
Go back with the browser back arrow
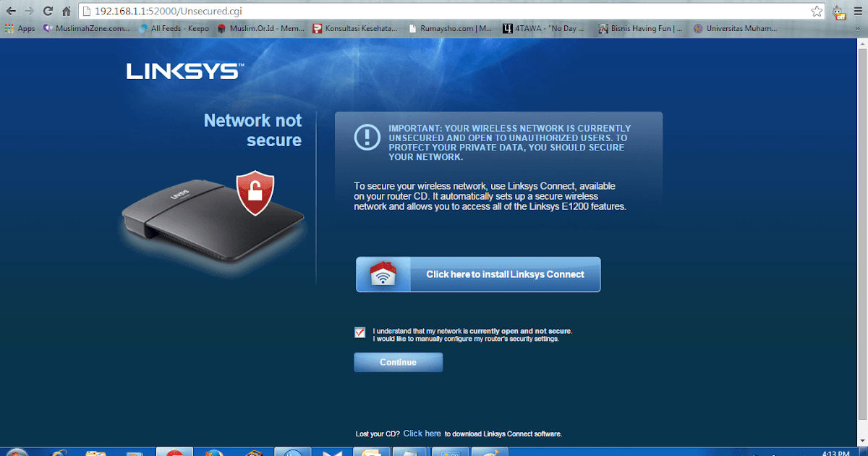(x=11, y=11)
